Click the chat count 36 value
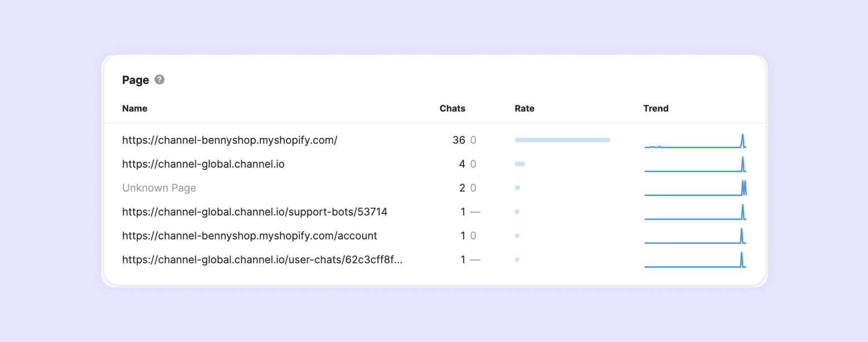 [x=458, y=140]
